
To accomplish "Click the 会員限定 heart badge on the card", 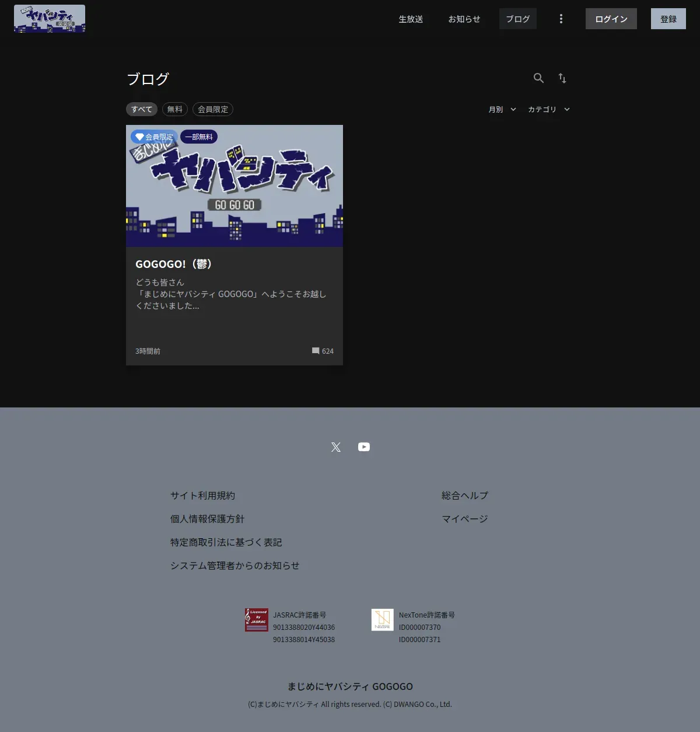I will point(154,137).
